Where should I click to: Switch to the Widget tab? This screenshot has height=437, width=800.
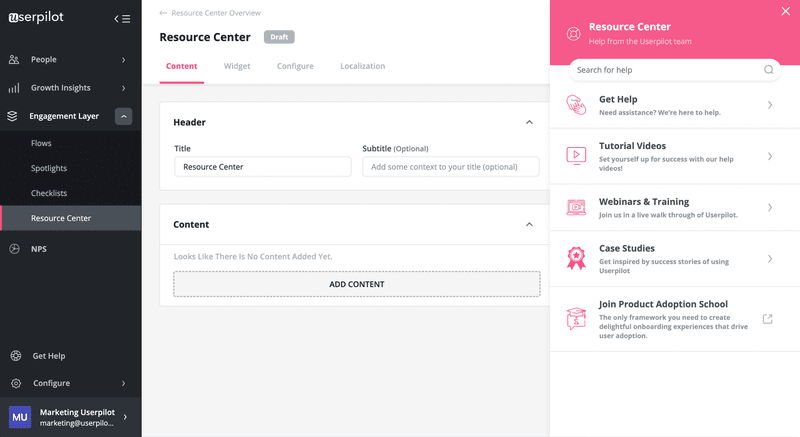pos(237,66)
